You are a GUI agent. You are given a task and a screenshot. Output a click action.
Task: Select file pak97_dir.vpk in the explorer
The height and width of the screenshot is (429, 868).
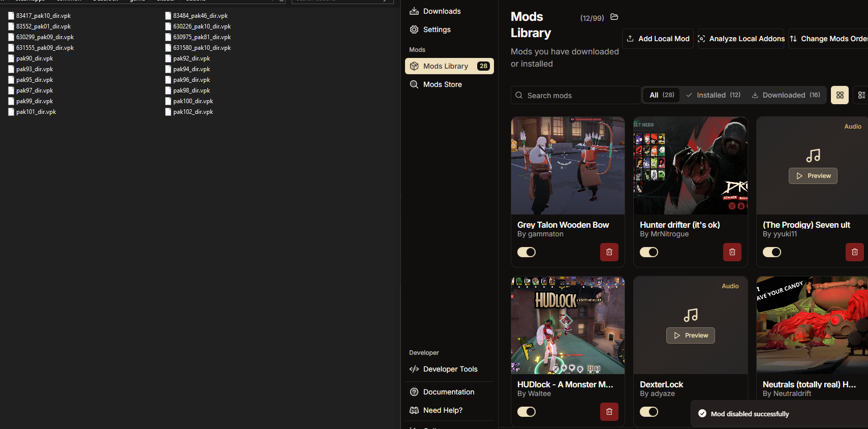(30, 90)
